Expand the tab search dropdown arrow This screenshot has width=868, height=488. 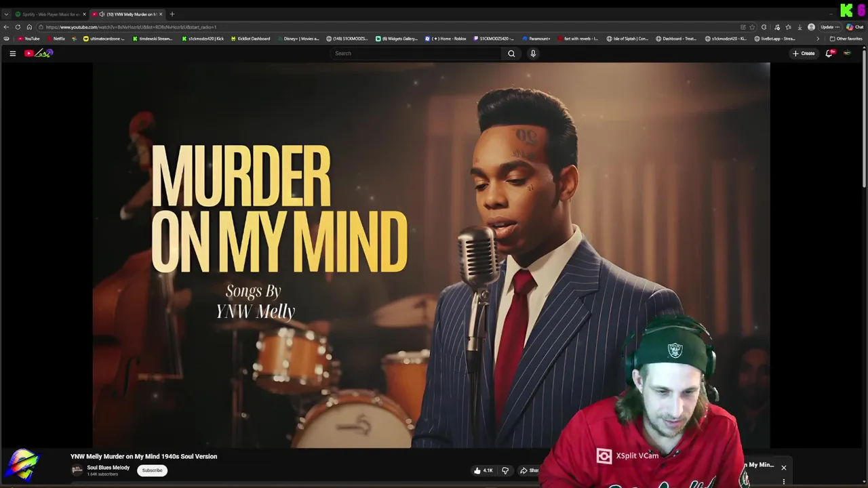click(6, 14)
